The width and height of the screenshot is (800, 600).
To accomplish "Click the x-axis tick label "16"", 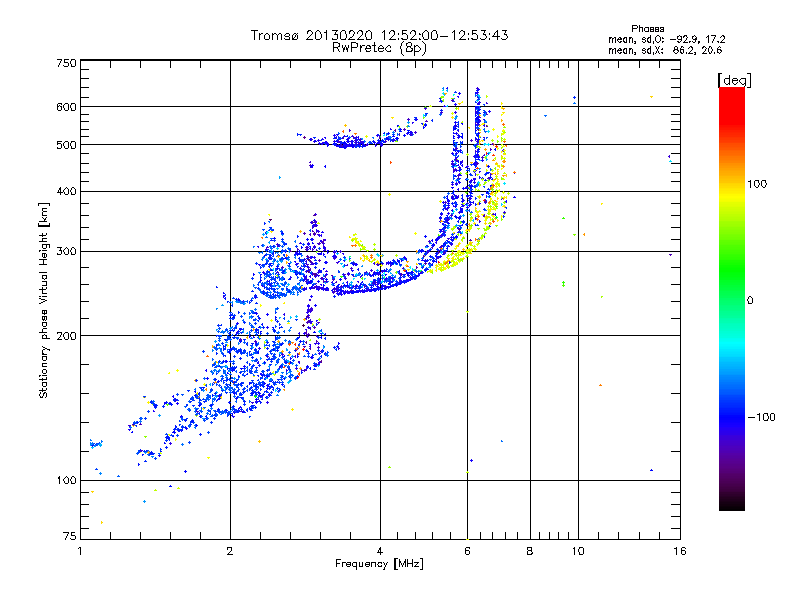I will click(680, 551).
